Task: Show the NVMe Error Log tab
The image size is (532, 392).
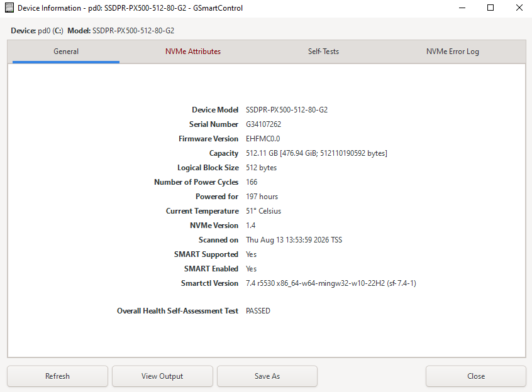Action: 452,52
